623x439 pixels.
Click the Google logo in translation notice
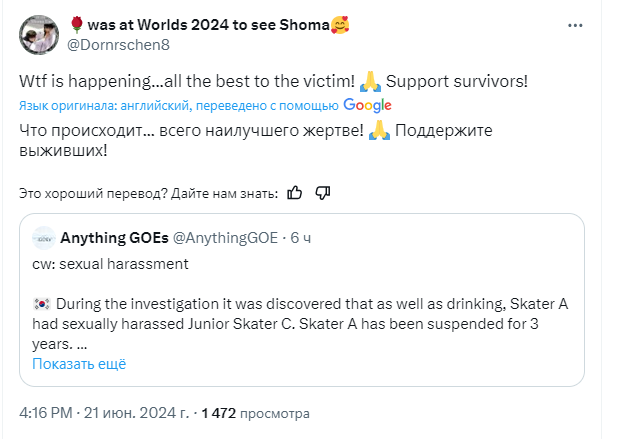click(x=367, y=105)
